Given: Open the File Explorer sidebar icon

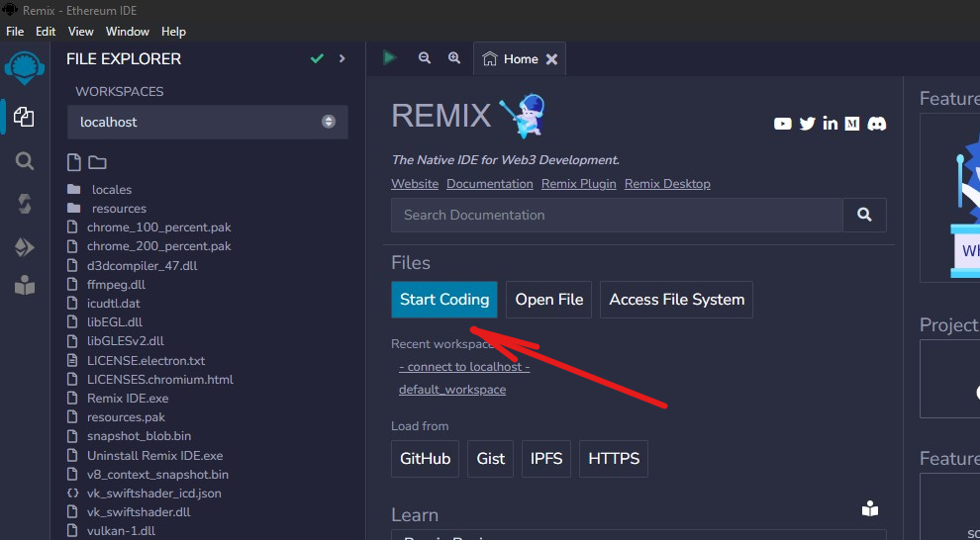Looking at the screenshot, I should point(25,117).
